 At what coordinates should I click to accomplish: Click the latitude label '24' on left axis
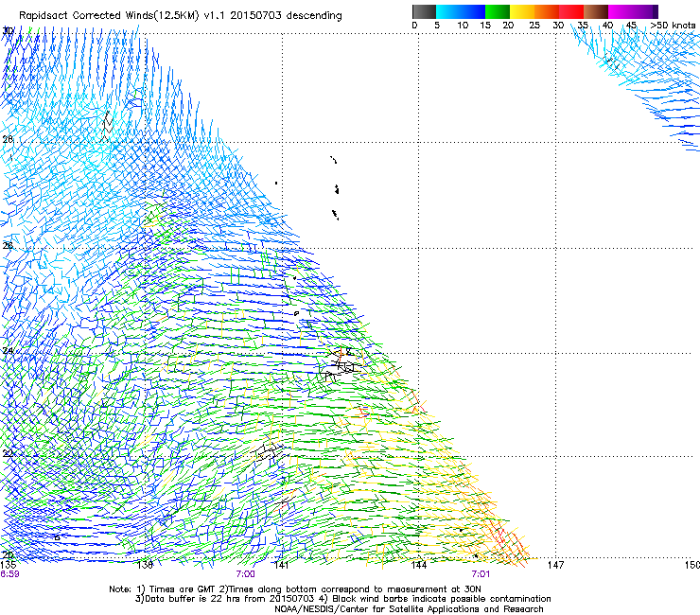(8, 351)
